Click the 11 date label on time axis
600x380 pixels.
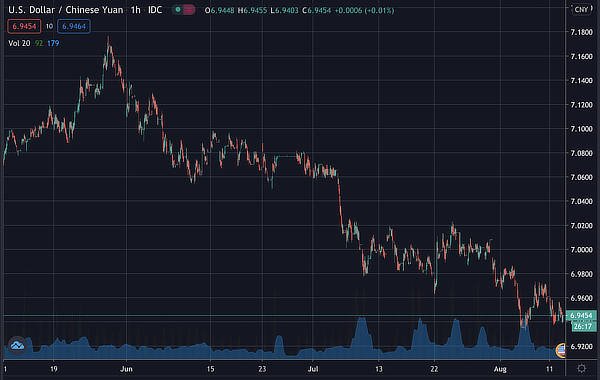tap(549, 369)
